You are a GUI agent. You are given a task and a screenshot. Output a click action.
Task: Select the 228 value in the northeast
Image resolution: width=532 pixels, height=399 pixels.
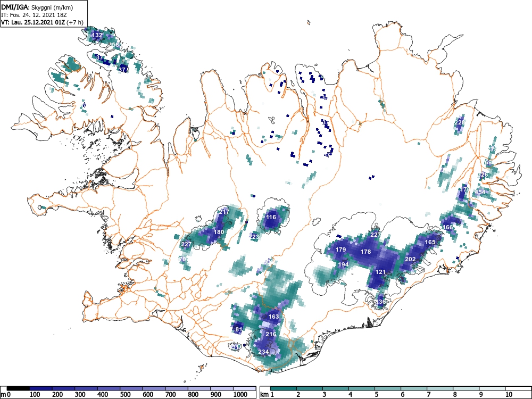(460, 122)
